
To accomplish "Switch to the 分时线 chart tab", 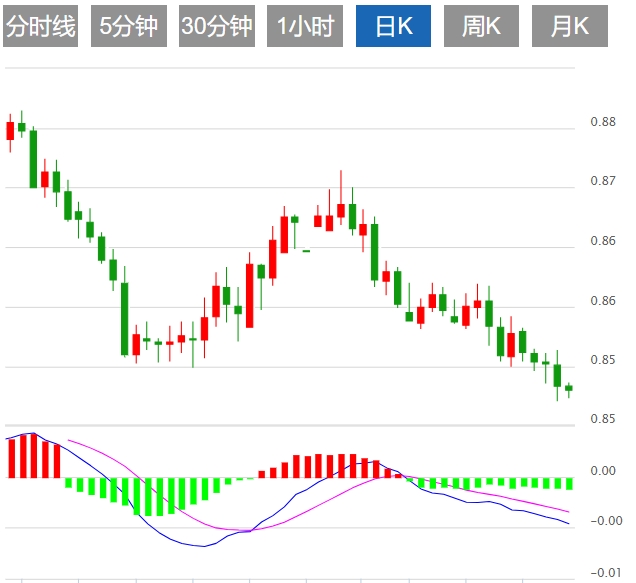I will 41,26.
